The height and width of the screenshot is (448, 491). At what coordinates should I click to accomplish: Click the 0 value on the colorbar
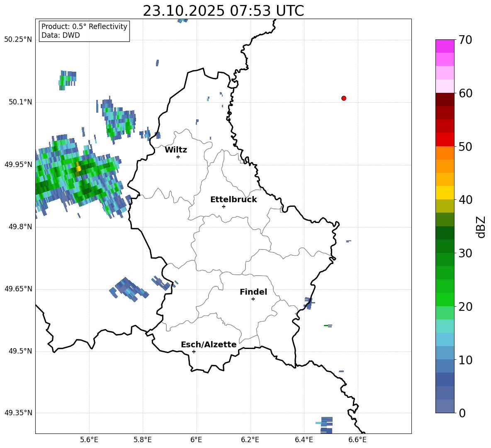[462, 413]
